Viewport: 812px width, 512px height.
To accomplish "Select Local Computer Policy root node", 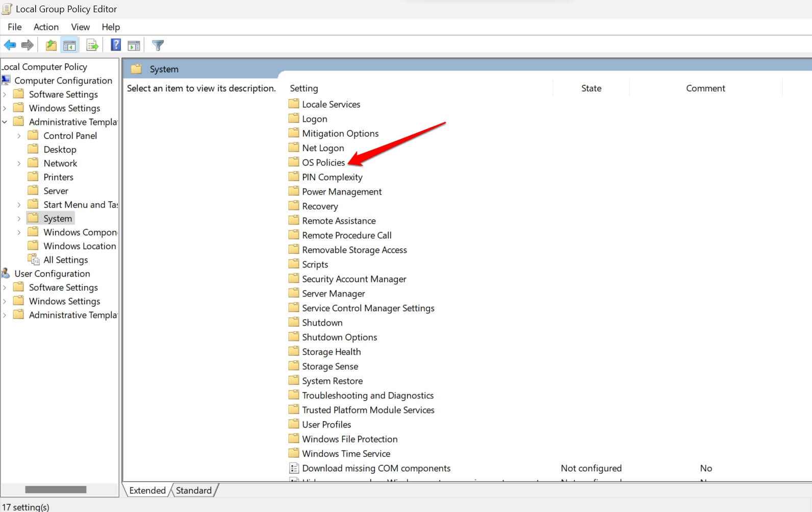I will click(x=45, y=66).
